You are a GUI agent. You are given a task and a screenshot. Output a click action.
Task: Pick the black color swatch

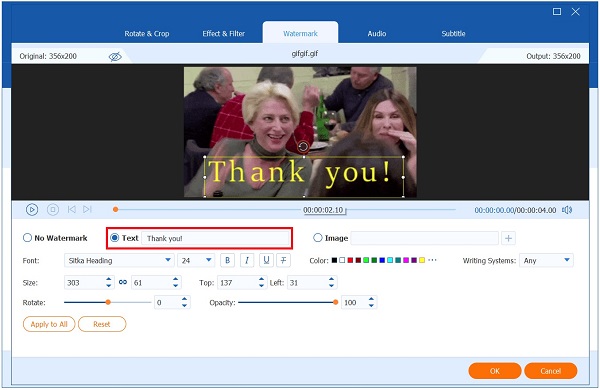tap(334, 260)
